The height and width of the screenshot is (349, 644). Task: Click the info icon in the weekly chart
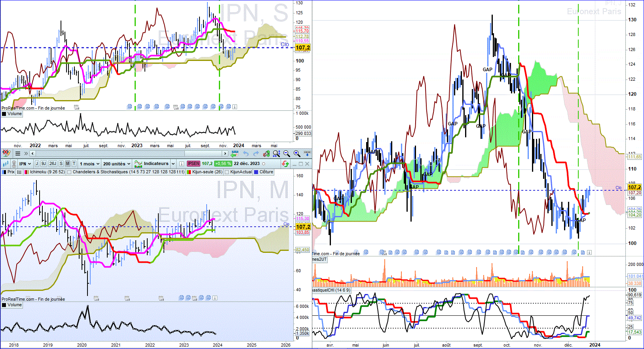click(235, 107)
